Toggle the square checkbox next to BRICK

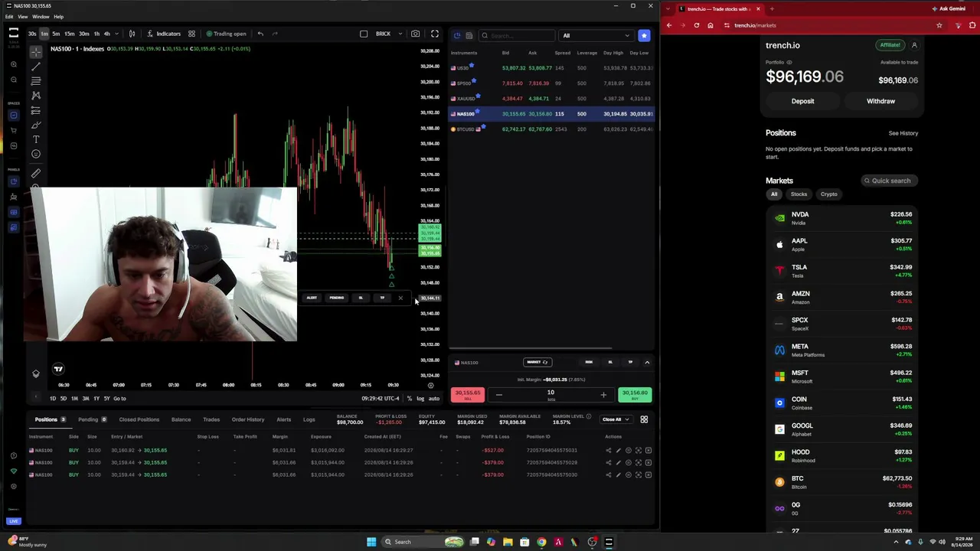pos(364,34)
